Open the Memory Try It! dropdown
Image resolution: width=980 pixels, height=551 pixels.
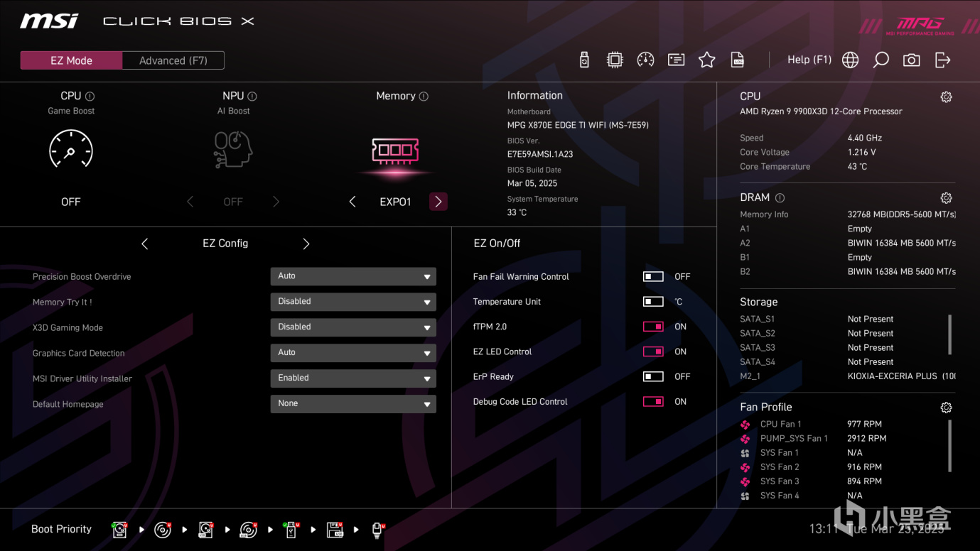(353, 302)
